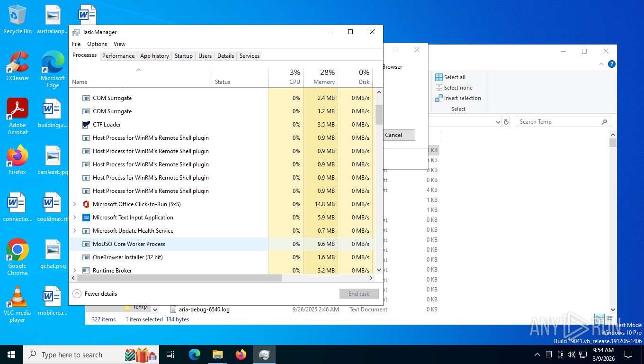Sort processes by Memory column

click(x=321, y=78)
